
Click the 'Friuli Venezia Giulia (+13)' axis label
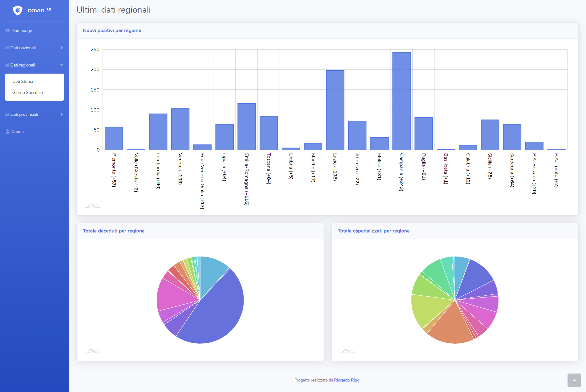coord(202,181)
